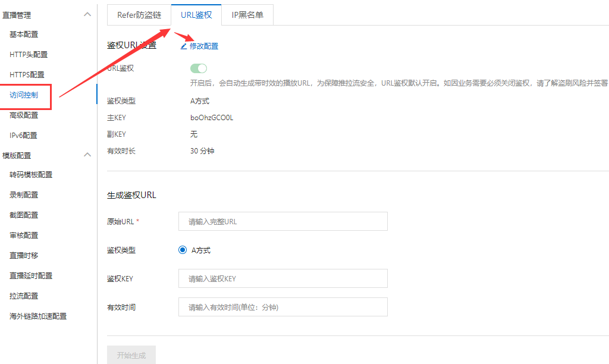609x364 pixels.
Task: Click the 原始URL input field
Action: pyautogui.click(x=282, y=221)
